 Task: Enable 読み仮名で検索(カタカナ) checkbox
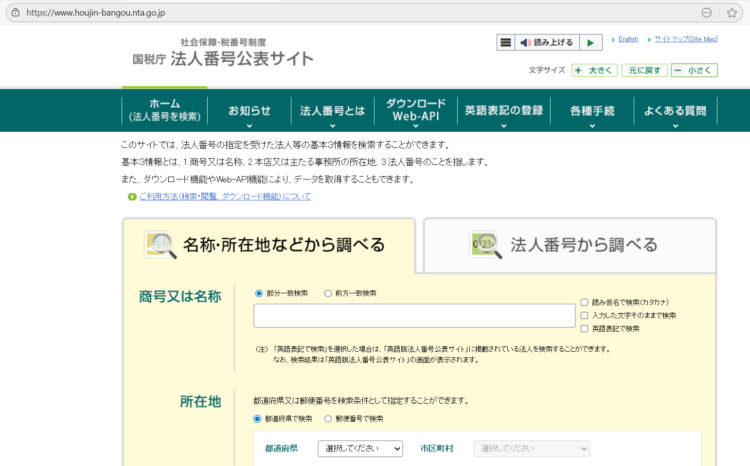click(x=584, y=302)
